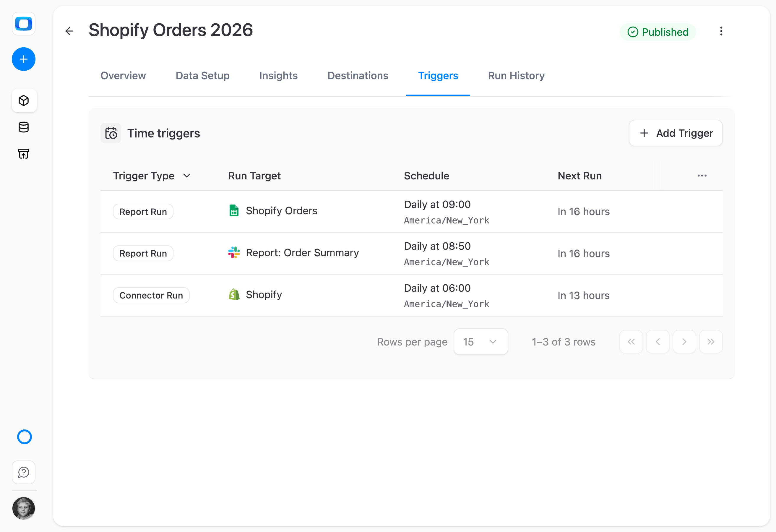The height and width of the screenshot is (532, 776).
Task: Click the Connector Run tag
Action: tap(151, 295)
